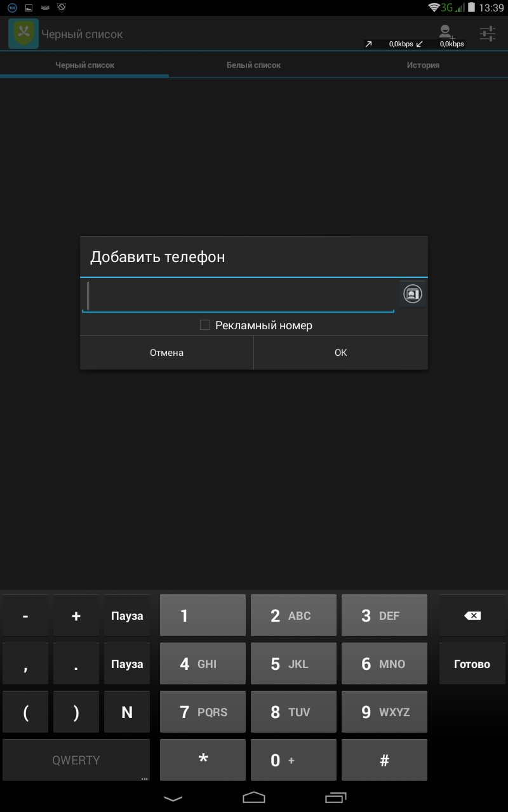This screenshot has width=508, height=812.
Task: Tap the 13:39 clock in status bar
Action: 491,8
